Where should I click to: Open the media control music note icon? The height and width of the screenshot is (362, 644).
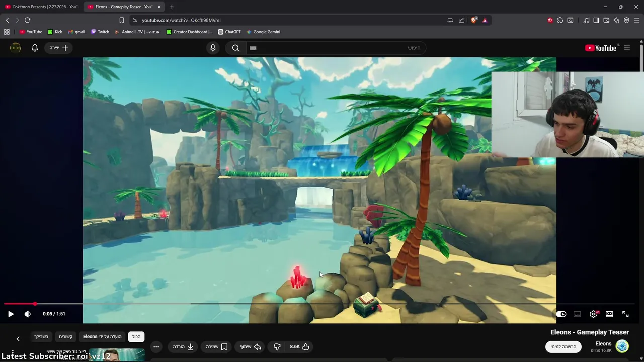(586, 20)
